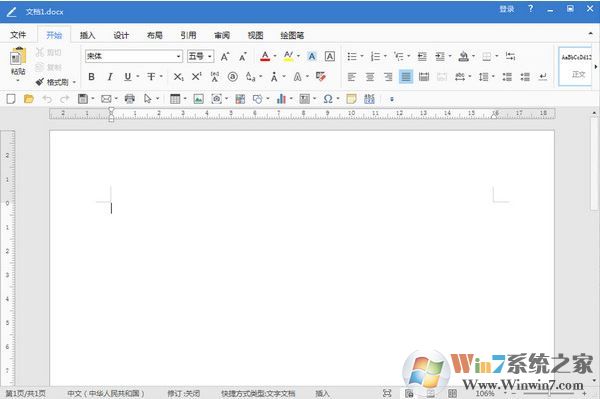Click paragraph shading paint bucket icon
This screenshot has height=399, width=600.
click(x=463, y=57)
